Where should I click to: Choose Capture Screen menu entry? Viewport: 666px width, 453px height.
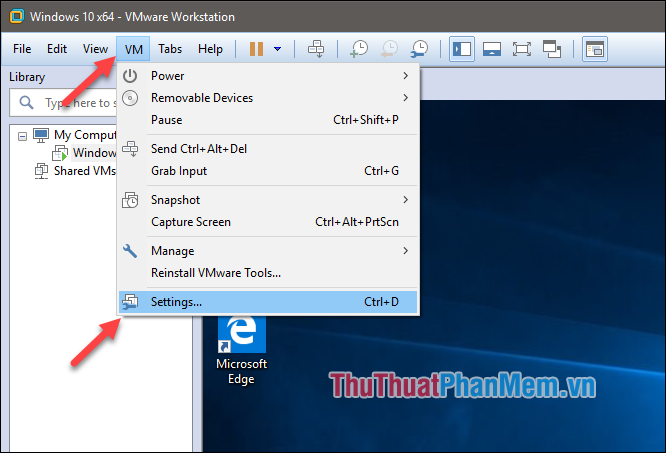(268, 222)
